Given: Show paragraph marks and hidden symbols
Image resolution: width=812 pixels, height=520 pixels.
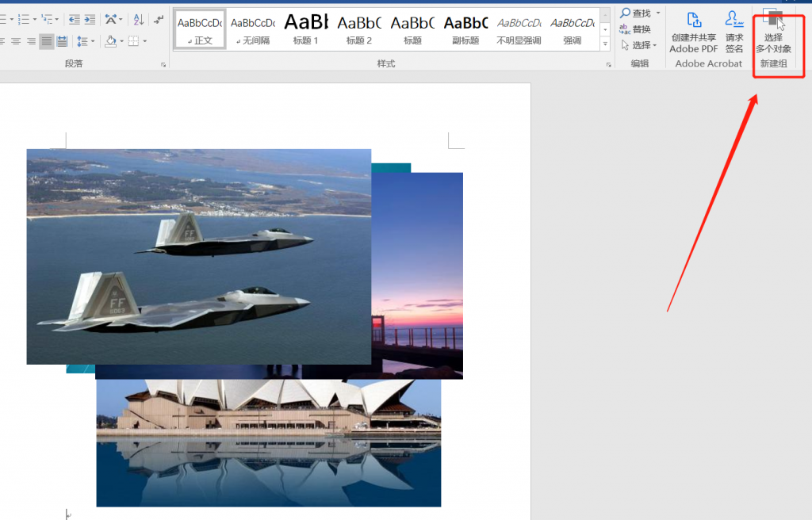Looking at the screenshot, I should tap(159, 20).
